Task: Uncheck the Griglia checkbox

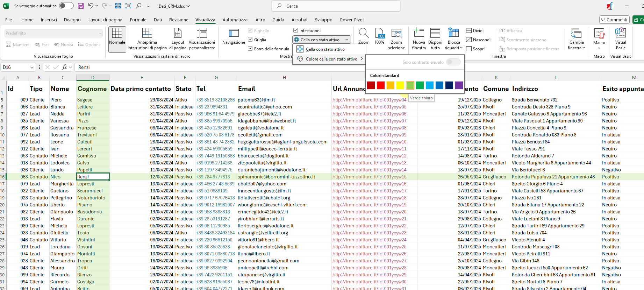Action: 250,40
